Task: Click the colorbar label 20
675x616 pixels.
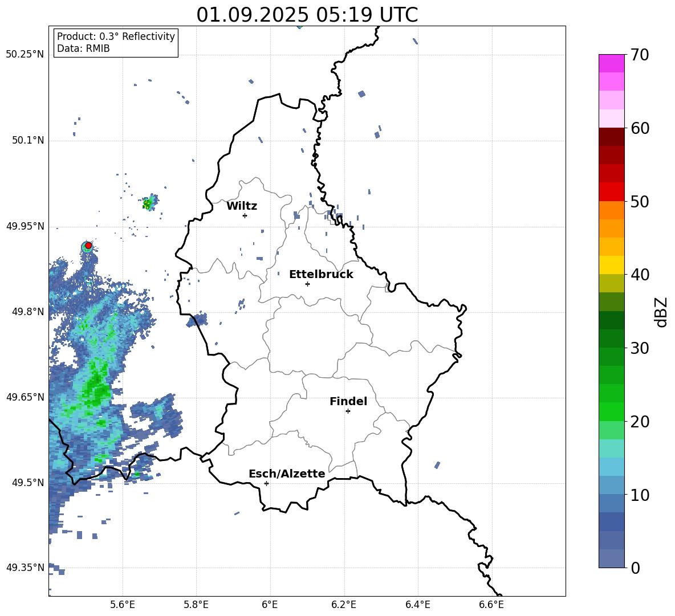Action: point(640,422)
